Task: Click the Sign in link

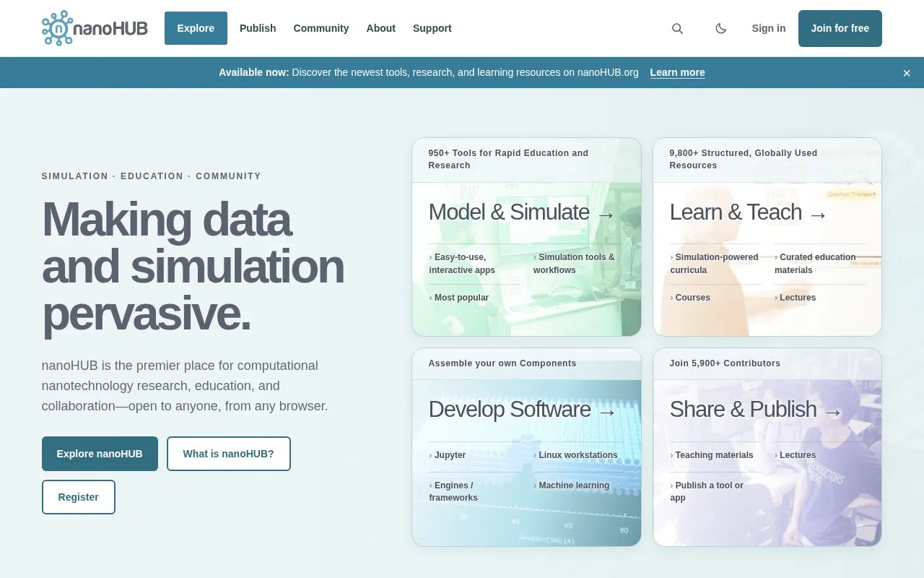Action: [769, 28]
